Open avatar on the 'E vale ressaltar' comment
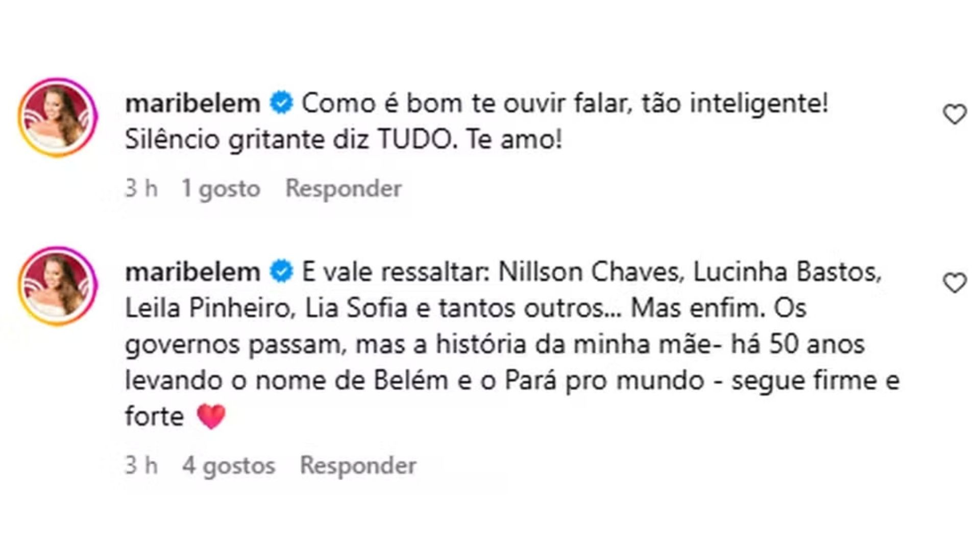Screen dimensions: 980x551 [x=58, y=286]
